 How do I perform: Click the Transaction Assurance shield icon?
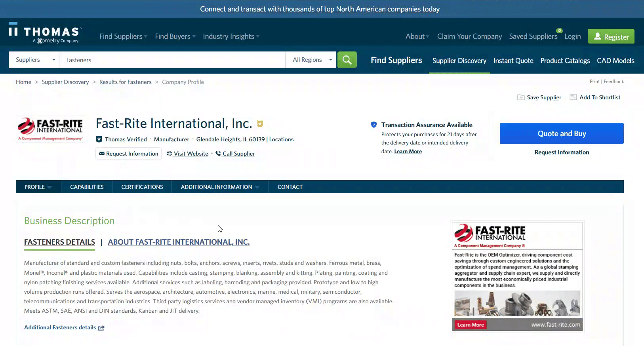[373, 125]
